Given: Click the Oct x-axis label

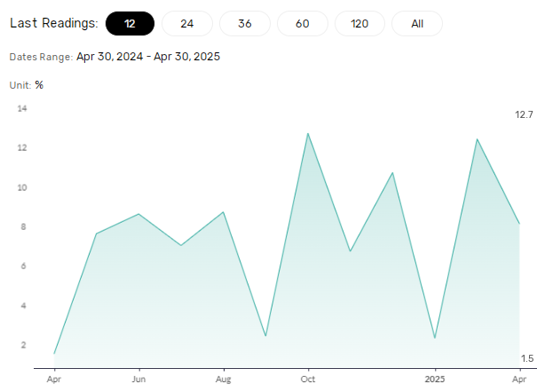Looking at the screenshot, I should point(308,379).
